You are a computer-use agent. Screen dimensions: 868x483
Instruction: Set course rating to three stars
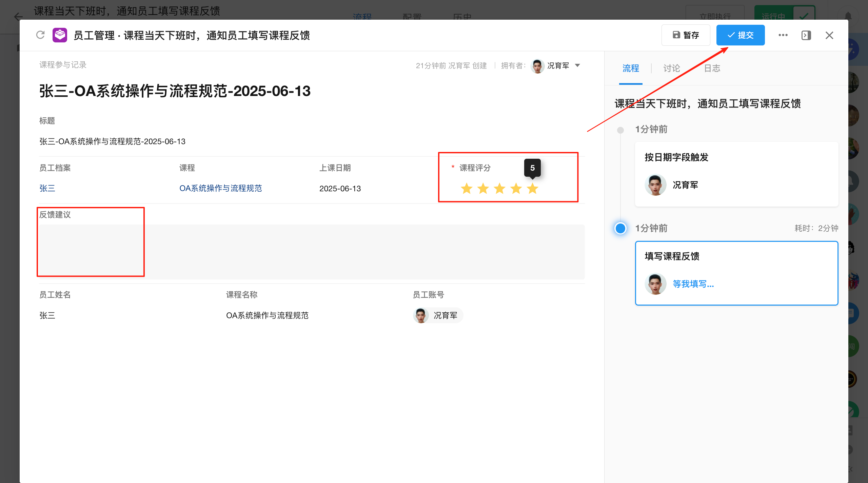pyautogui.click(x=499, y=188)
